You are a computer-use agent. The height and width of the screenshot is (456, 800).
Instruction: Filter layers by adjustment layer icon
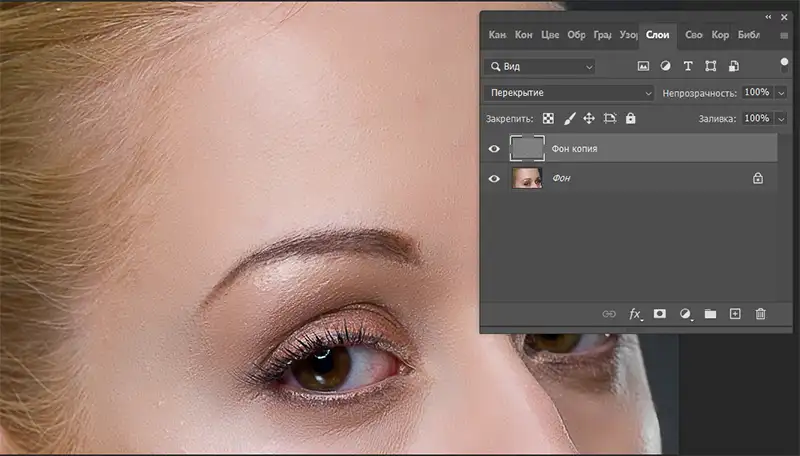665,66
